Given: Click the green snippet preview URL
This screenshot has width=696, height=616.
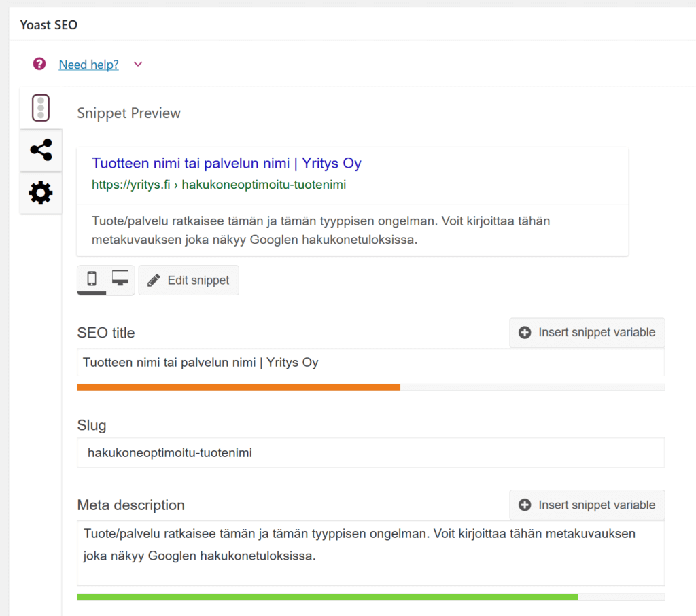Looking at the screenshot, I should tap(219, 185).
